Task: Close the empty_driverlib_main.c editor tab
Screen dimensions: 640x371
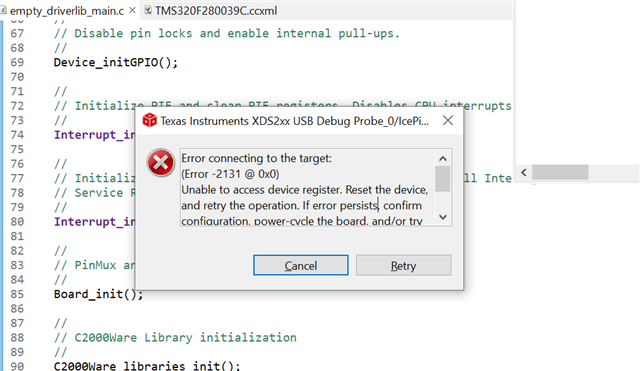Action: point(132,10)
